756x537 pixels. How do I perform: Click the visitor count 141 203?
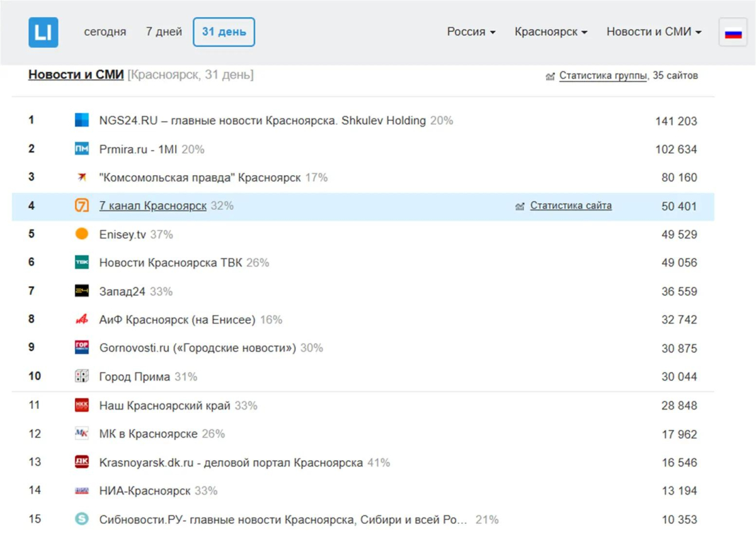[x=676, y=121]
